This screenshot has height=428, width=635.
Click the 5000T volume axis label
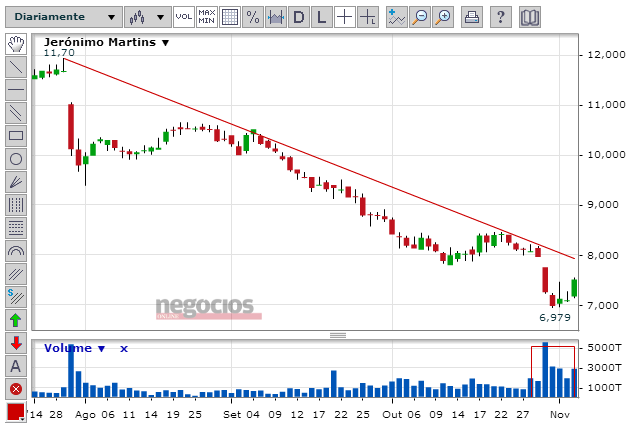604,348
